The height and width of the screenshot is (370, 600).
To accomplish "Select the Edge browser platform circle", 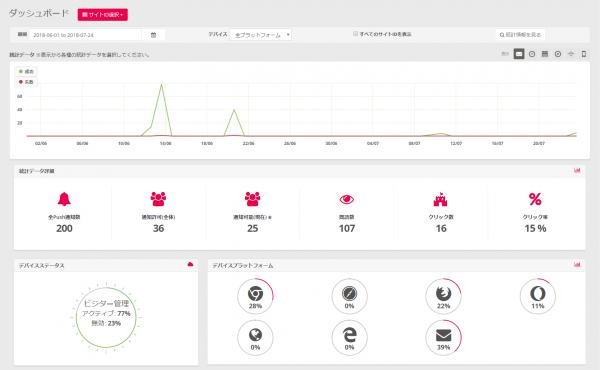I will 349,337.
